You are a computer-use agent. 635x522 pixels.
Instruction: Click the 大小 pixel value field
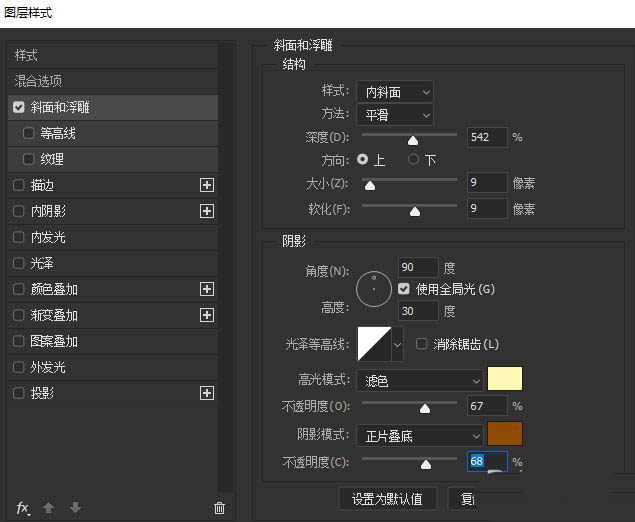click(487, 183)
